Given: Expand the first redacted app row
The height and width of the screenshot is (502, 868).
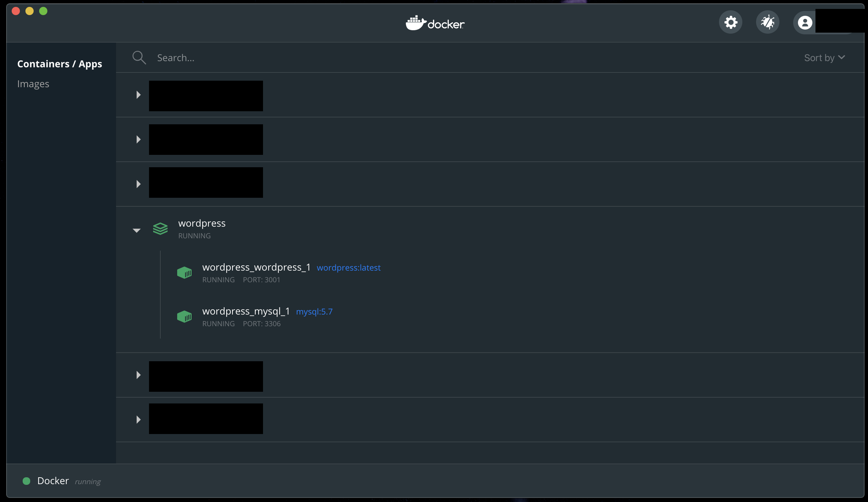Looking at the screenshot, I should [x=138, y=95].
